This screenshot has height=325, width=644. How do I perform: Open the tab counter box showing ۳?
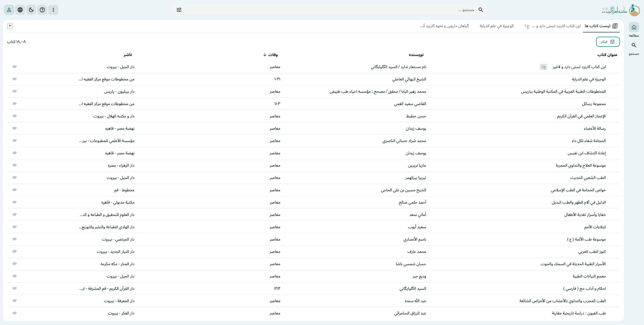(x=10, y=26)
